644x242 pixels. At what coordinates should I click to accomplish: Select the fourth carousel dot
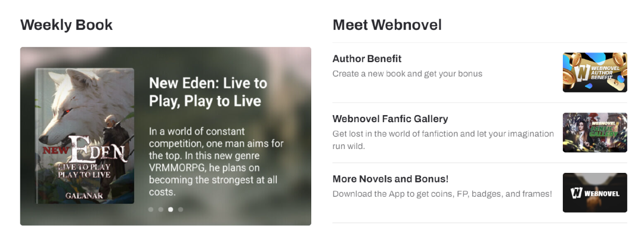(180, 210)
